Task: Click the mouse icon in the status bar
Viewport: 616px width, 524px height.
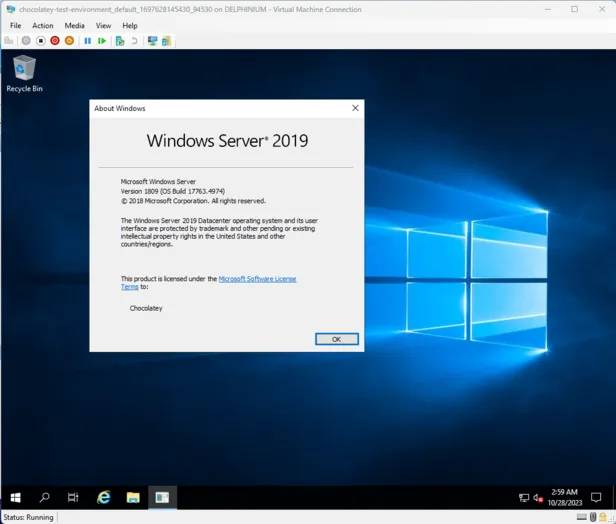Action: (593, 517)
